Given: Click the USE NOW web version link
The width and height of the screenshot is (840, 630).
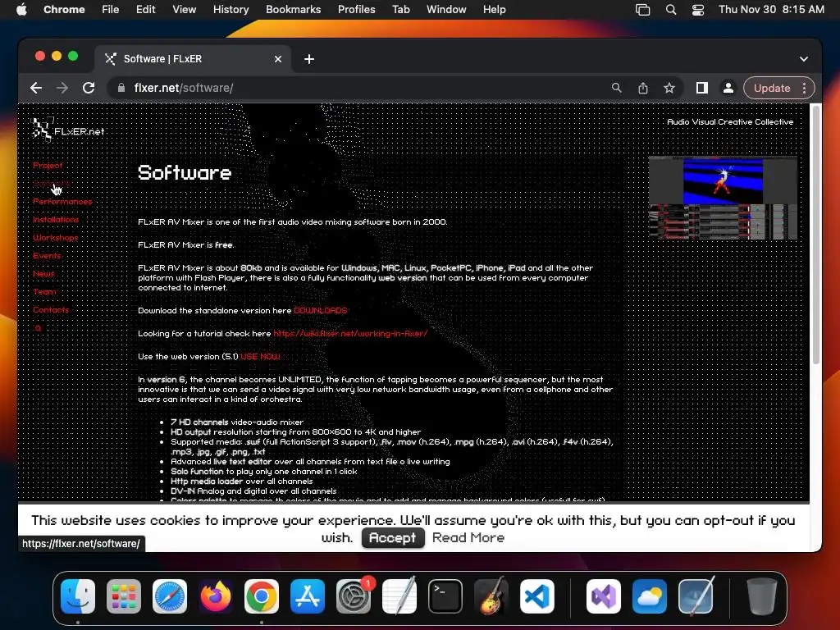Looking at the screenshot, I should click(260, 356).
